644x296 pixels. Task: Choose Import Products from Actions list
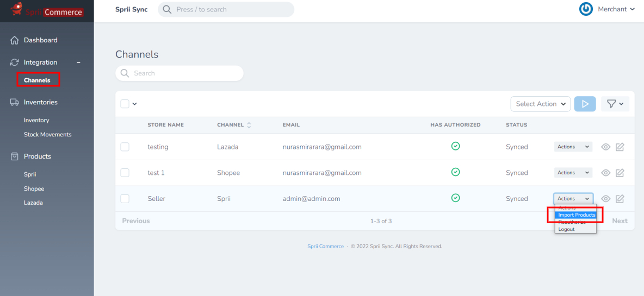[x=576, y=215]
